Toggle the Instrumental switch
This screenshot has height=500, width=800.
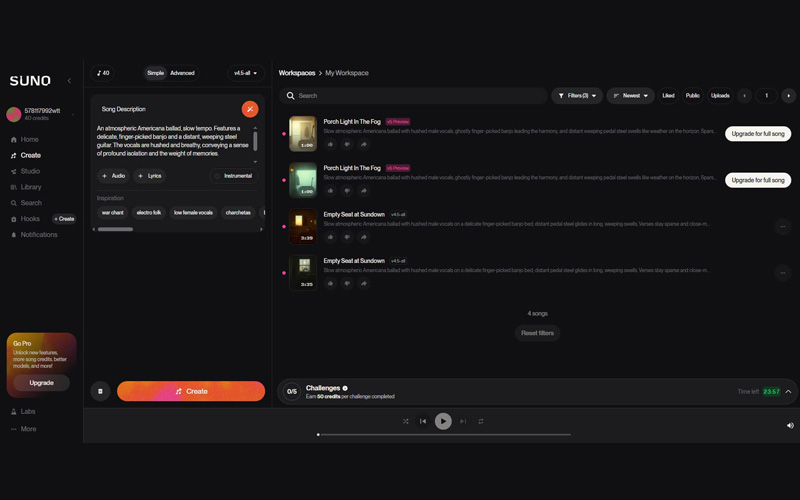click(234, 176)
